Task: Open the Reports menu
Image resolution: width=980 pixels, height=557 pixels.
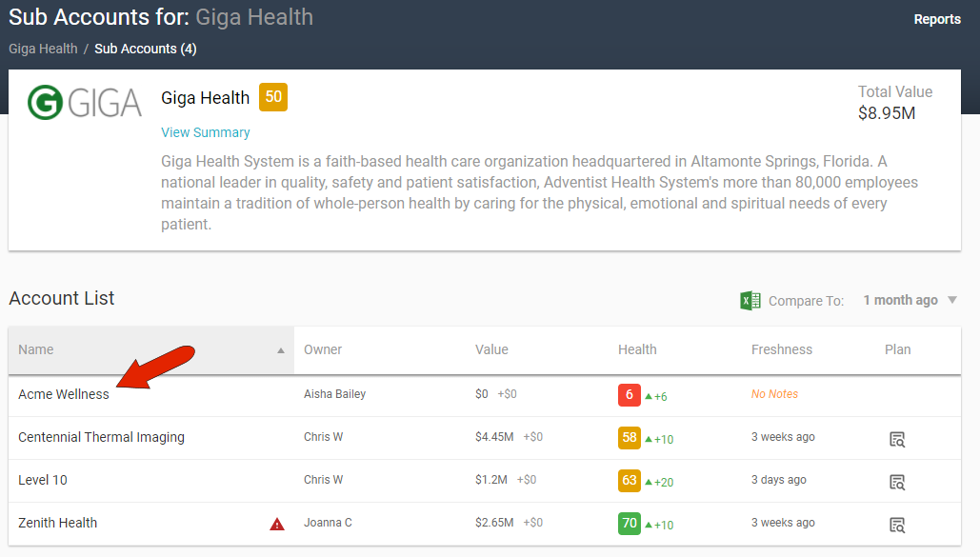Action: click(937, 19)
